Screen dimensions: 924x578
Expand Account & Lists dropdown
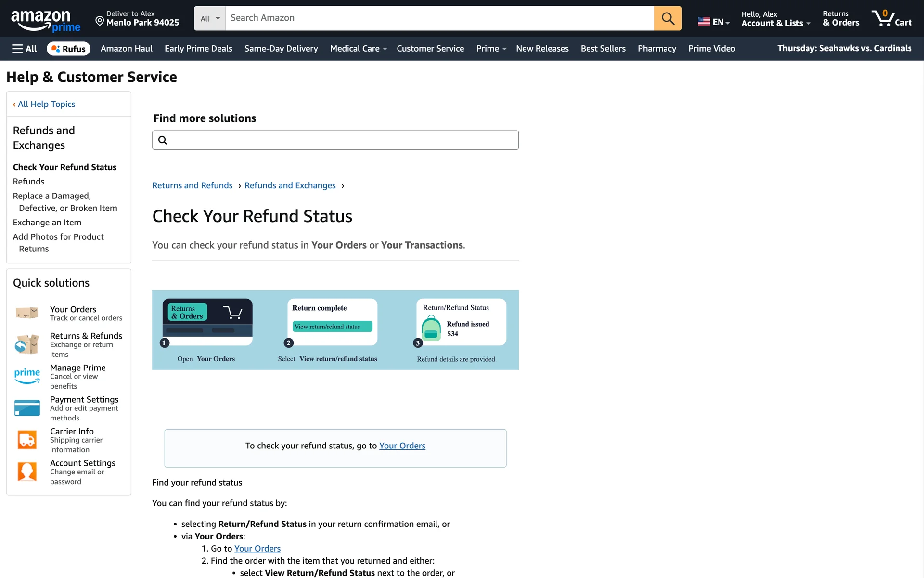pyautogui.click(x=776, y=23)
